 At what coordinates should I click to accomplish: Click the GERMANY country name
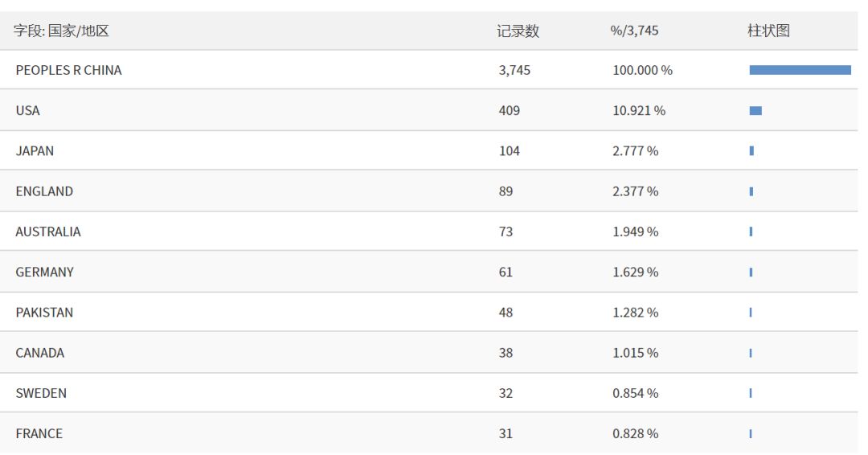(x=44, y=273)
